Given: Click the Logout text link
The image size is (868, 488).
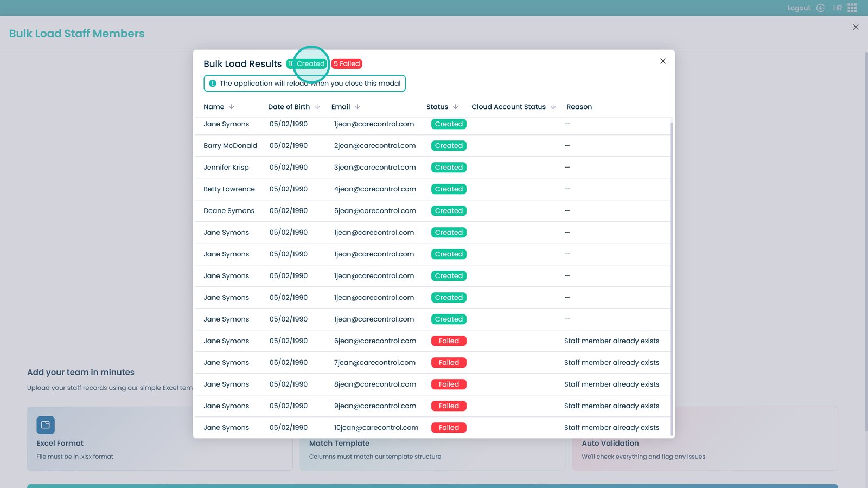Looking at the screenshot, I should tap(798, 8).
